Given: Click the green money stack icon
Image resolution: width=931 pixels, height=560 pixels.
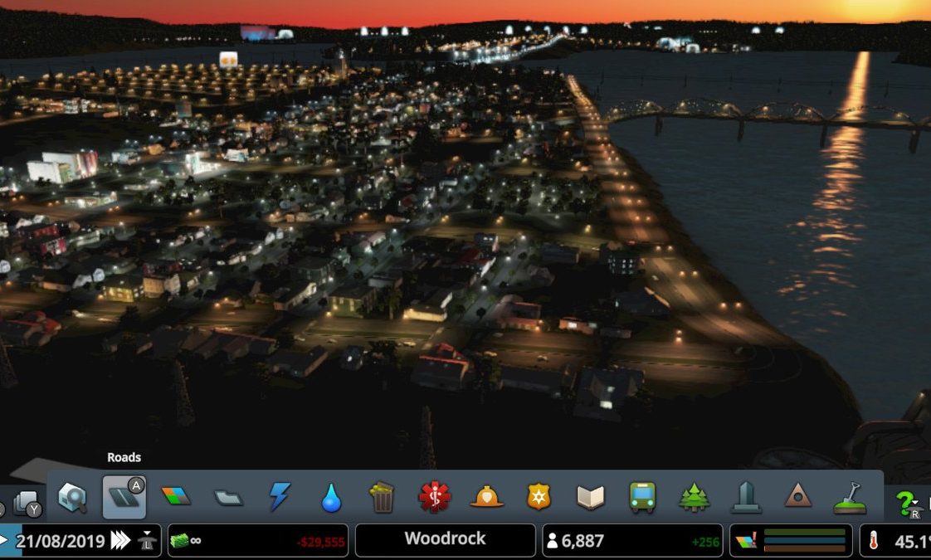Looking at the screenshot, I should 178,540.
